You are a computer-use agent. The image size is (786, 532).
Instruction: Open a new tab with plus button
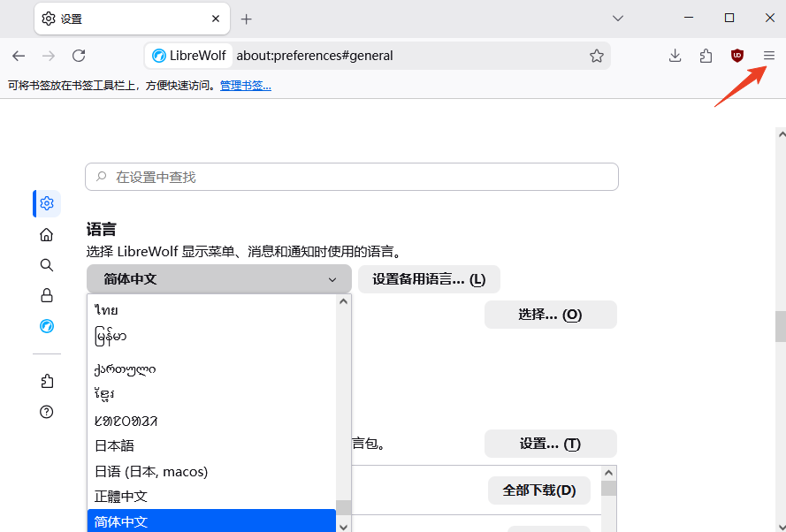point(246,19)
